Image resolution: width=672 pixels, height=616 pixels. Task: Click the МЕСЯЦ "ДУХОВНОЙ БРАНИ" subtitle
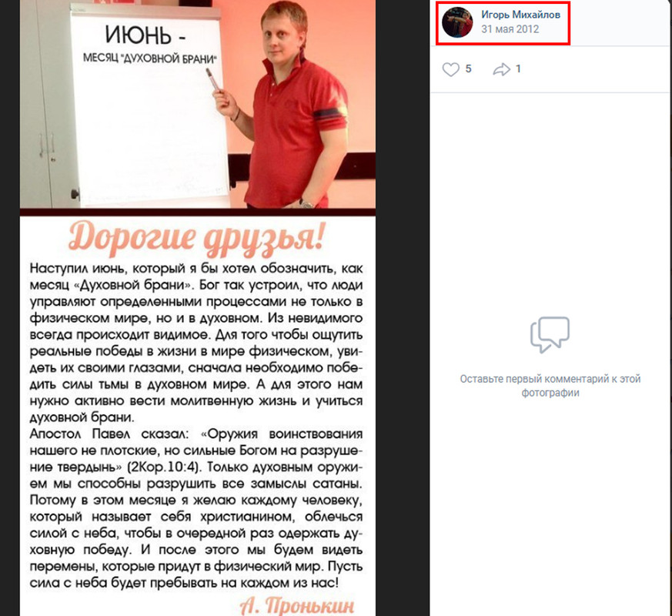coord(149,59)
